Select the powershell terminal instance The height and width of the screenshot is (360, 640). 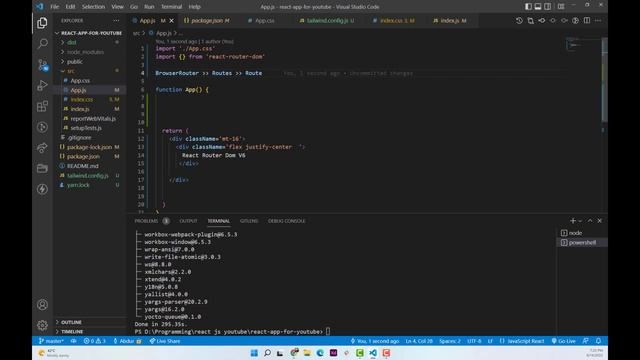coord(582,242)
